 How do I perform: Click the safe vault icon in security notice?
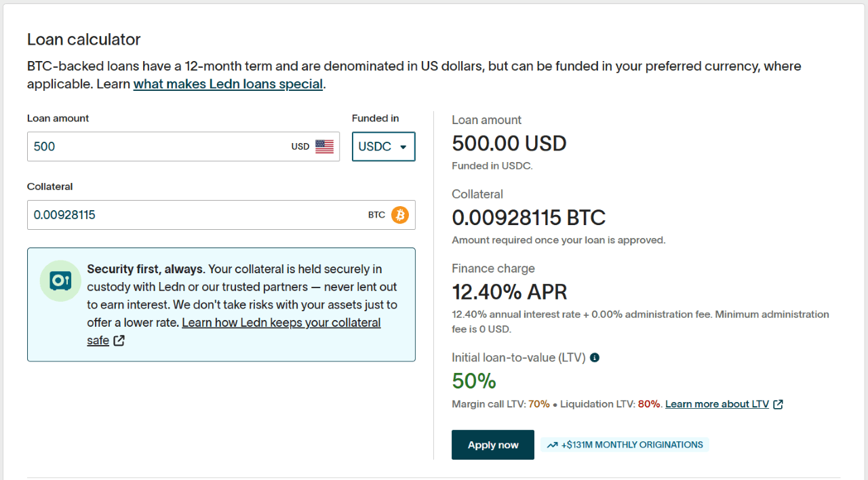click(x=60, y=281)
